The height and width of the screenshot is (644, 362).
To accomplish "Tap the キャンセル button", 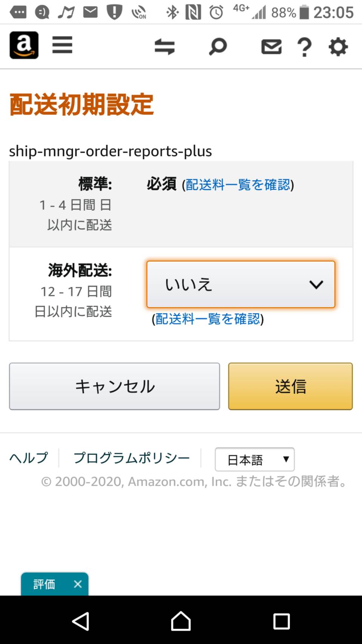I will pos(115,386).
